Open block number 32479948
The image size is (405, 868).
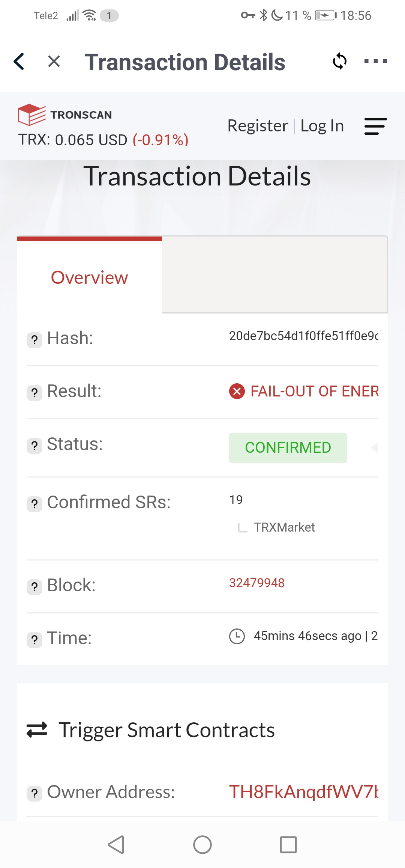pyautogui.click(x=257, y=583)
